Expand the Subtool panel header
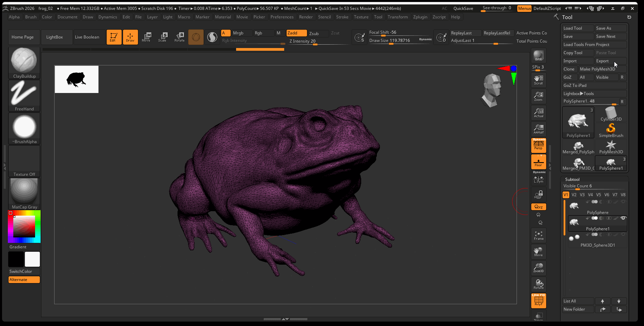This screenshot has height=326, width=644. click(572, 180)
